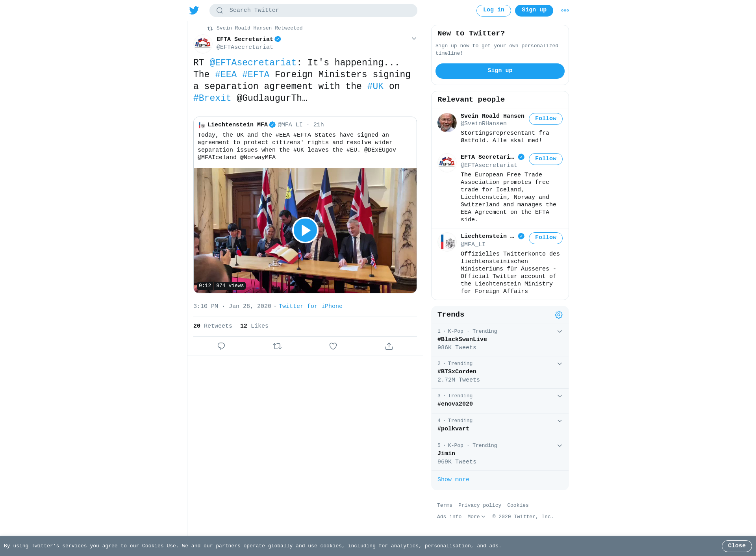Image resolution: width=756 pixels, height=556 pixels.
Task: Open the reply speech bubble icon
Action: click(x=221, y=346)
